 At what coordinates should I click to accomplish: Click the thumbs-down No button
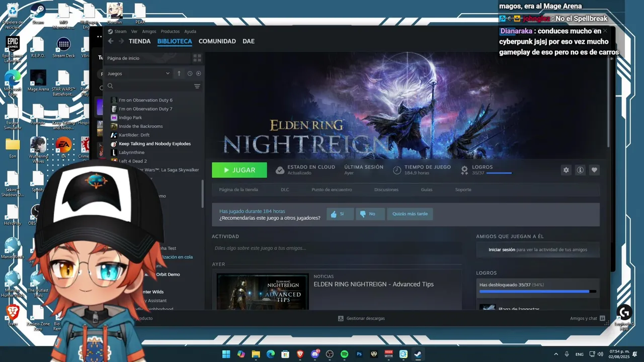coord(370,214)
